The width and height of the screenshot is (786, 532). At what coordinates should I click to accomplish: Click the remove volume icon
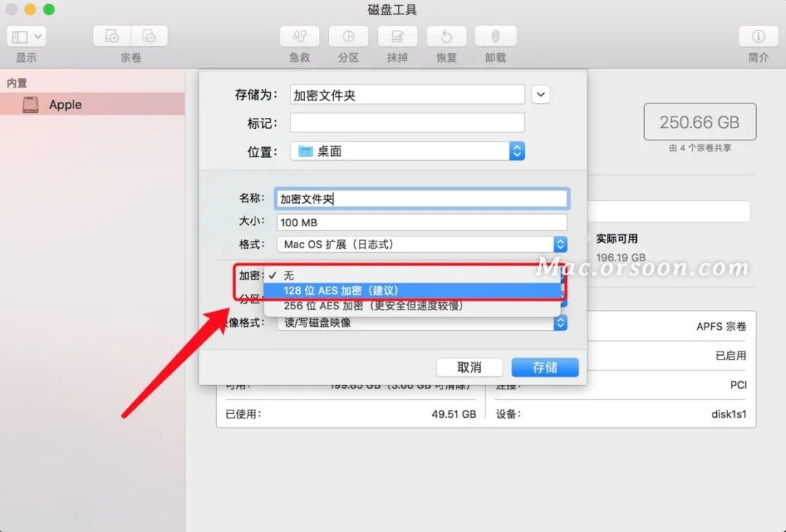(x=149, y=36)
